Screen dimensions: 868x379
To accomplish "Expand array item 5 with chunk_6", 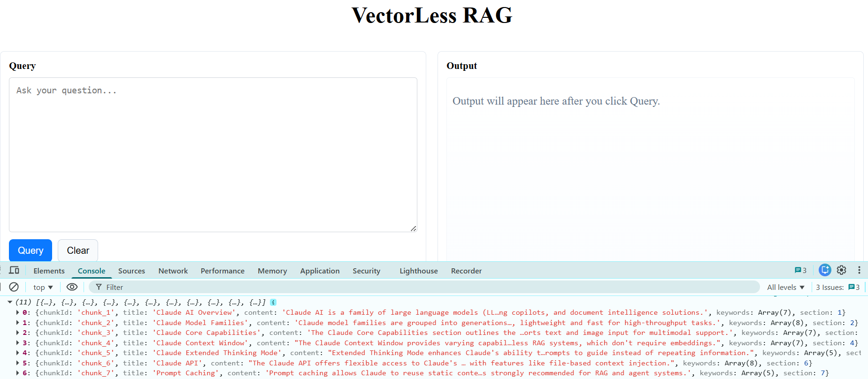I will (x=18, y=363).
